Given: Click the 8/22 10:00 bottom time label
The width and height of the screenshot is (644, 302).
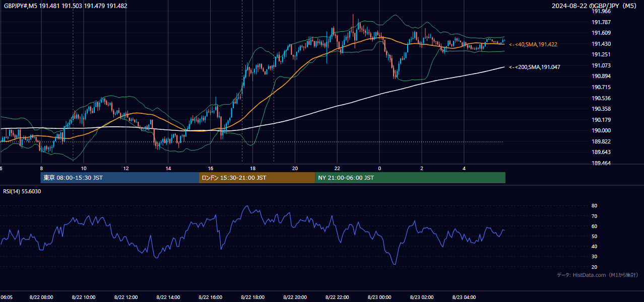Looking at the screenshot, I should 84,297.
